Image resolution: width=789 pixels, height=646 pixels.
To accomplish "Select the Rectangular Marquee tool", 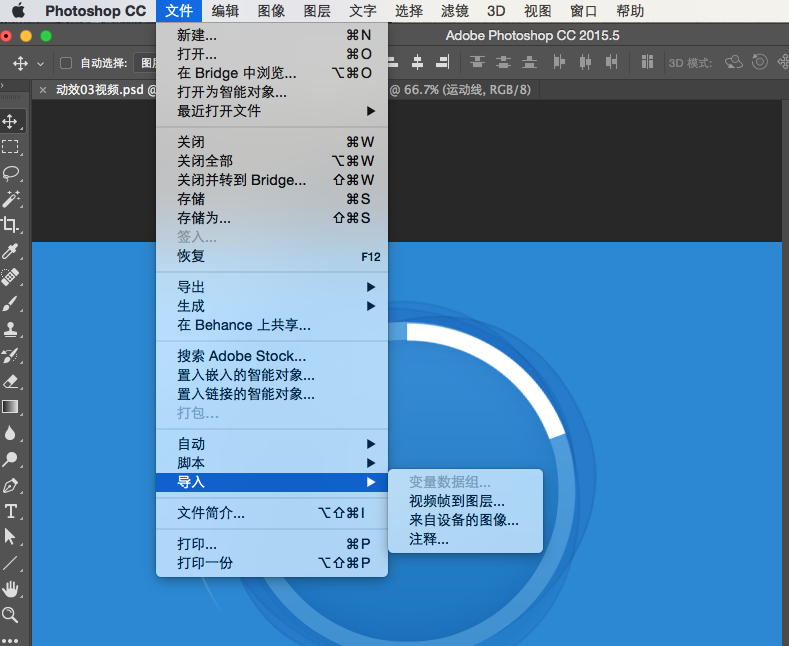I will point(10,147).
